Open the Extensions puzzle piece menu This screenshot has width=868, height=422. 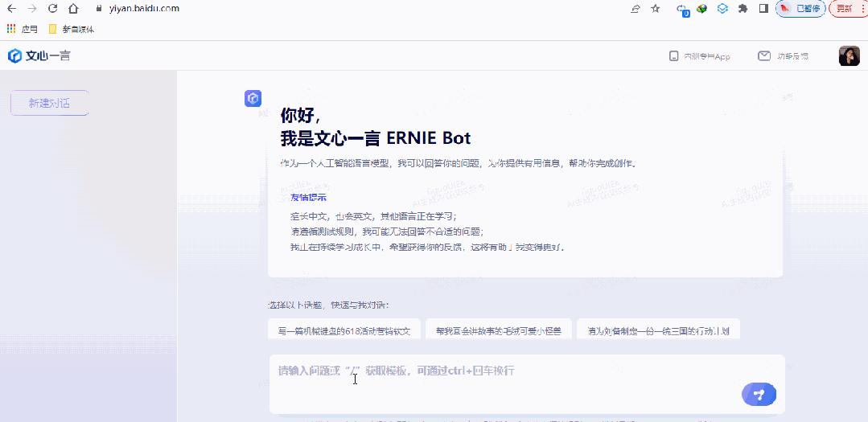click(743, 8)
